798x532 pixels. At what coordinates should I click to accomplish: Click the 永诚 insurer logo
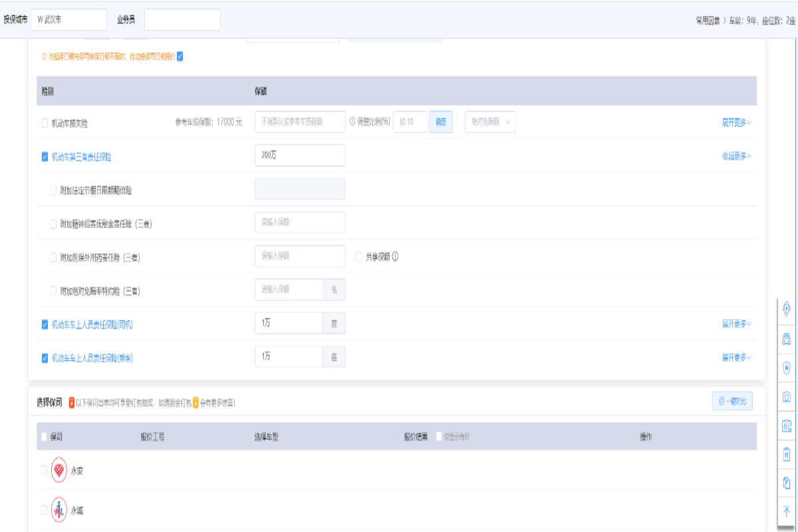point(59,511)
